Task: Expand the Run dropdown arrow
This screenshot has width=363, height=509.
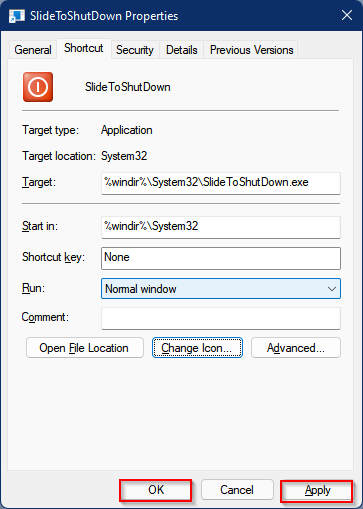Action: coord(332,289)
